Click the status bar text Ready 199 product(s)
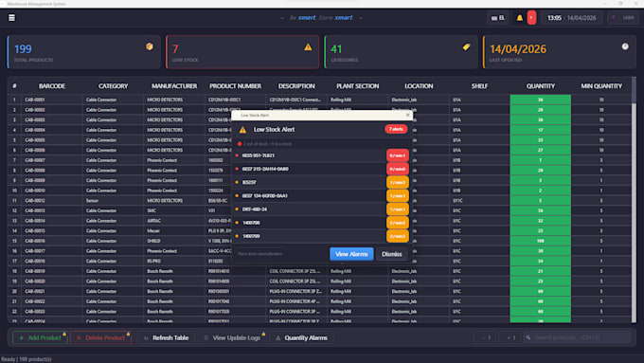This screenshot has height=363, width=644. click(27, 359)
